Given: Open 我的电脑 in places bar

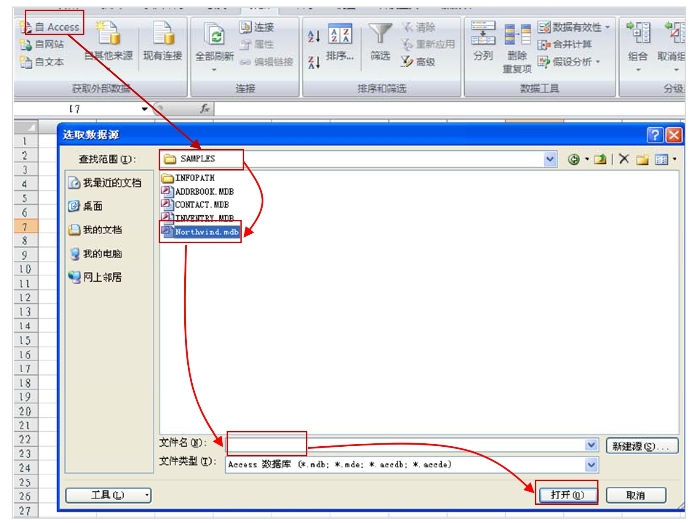Looking at the screenshot, I should point(95,253).
